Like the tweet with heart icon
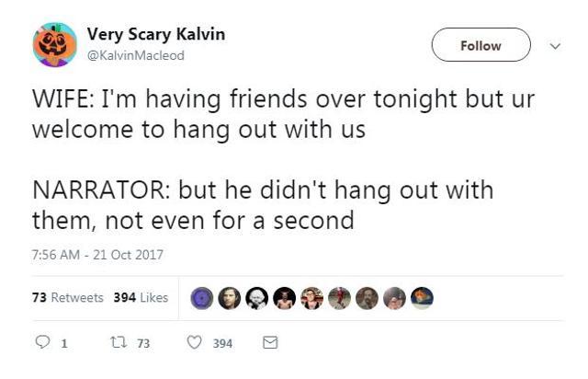Screen dimensions: 588x379 point(194,342)
